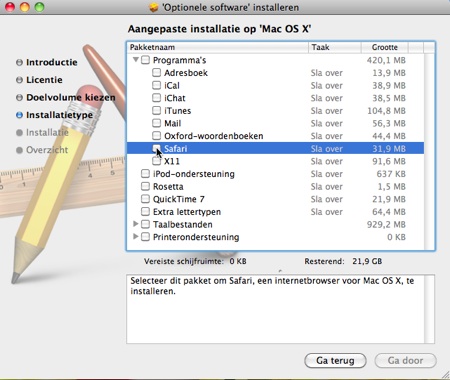Tick the Programma's group checkbox

pos(145,60)
